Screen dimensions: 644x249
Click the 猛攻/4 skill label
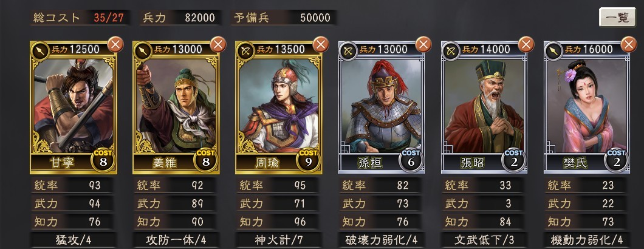click(x=73, y=240)
